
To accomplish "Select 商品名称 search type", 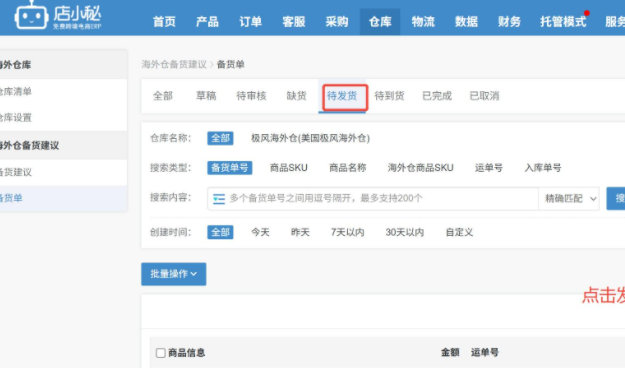I will click(x=348, y=168).
